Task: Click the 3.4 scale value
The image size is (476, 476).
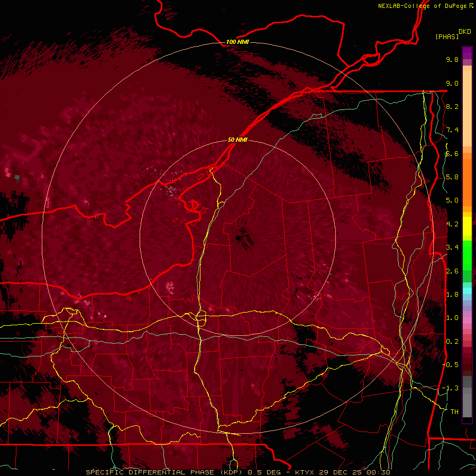Action: (452, 248)
